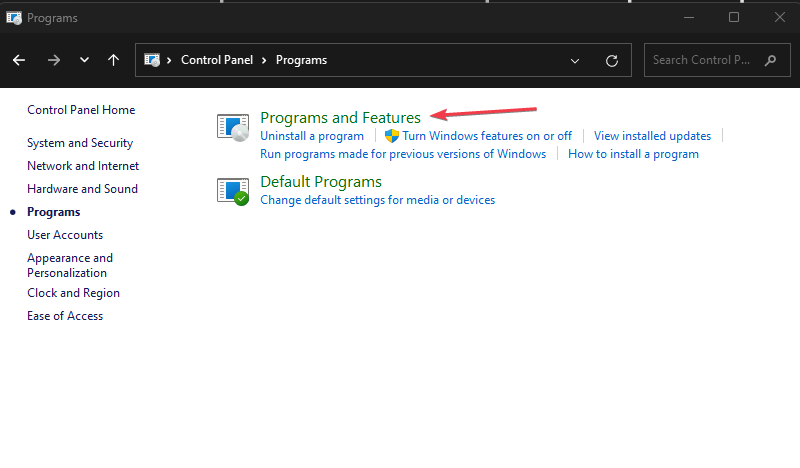Click Control Panel breadcrumb in address bar
This screenshot has height=468, width=800.
217,60
